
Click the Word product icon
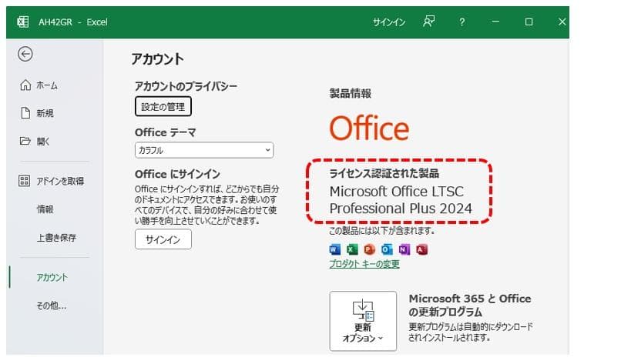[335, 249]
